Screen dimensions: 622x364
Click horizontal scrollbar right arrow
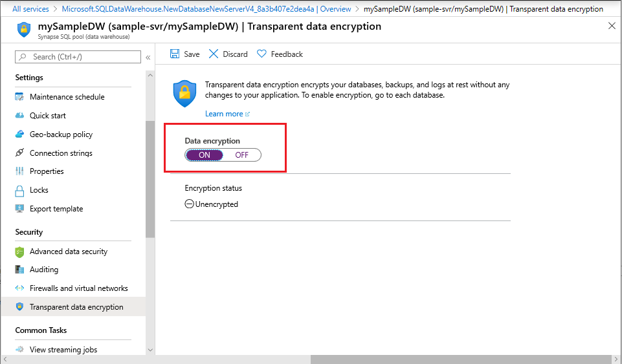(x=616, y=359)
